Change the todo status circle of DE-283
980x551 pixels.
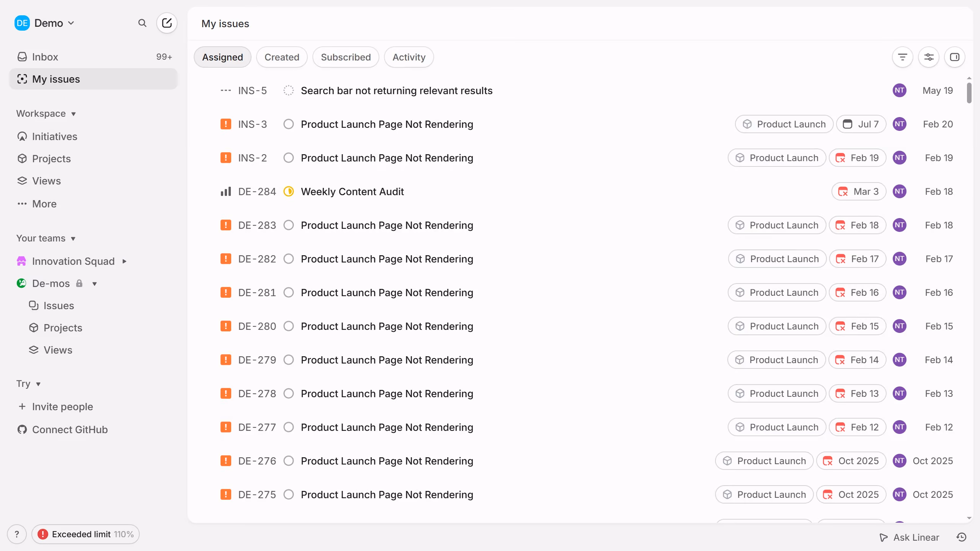tap(289, 225)
